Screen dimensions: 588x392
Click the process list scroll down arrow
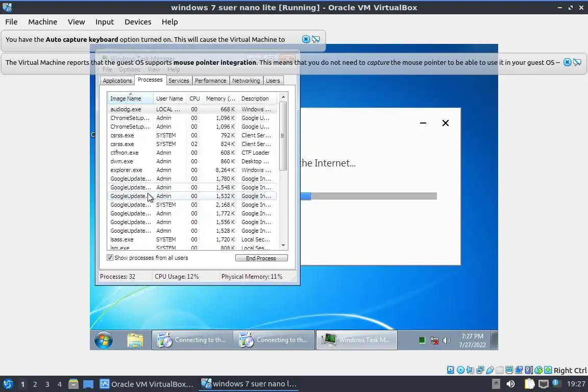point(283,246)
